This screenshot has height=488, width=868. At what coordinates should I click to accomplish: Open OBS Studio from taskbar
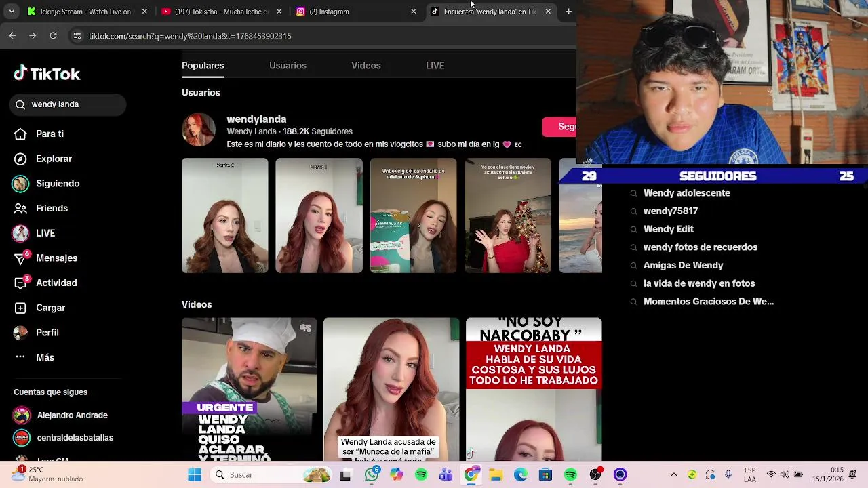(x=595, y=475)
